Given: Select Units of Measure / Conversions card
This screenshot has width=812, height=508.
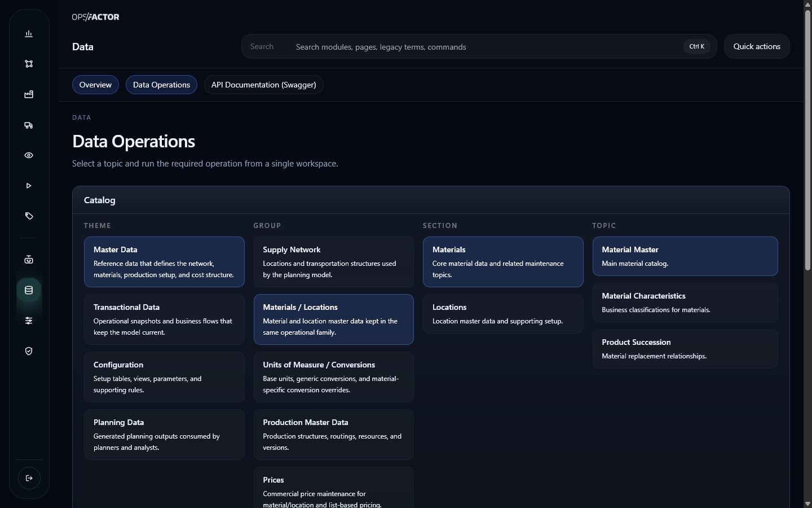Looking at the screenshot, I should tap(334, 377).
